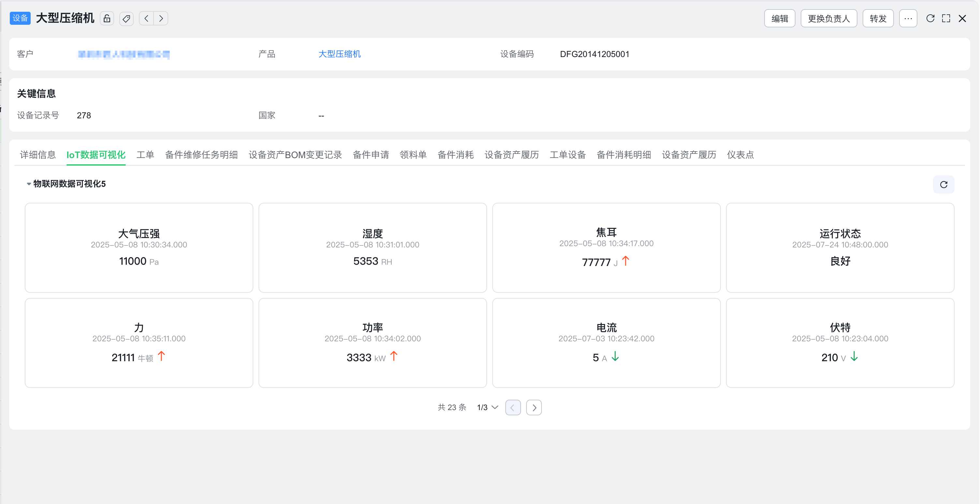Open the 备件申请 tab
980x504 pixels.
(371, 155)
